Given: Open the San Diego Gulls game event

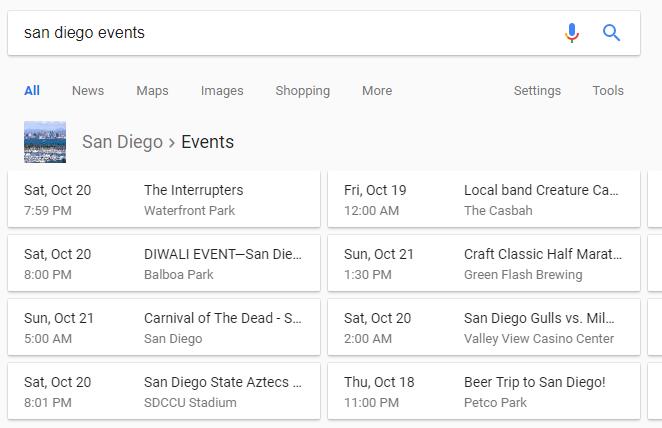Looking at the screenshot, I should click(484, 327).
